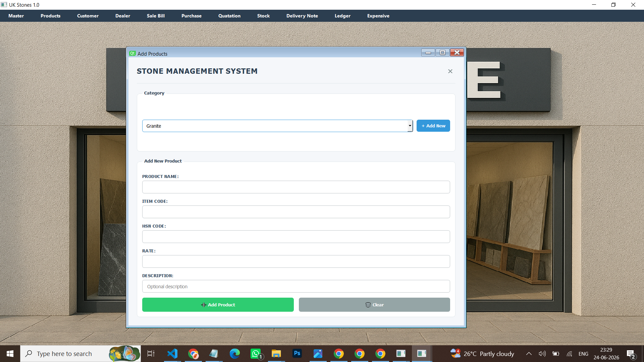This screenshot has height=362, width=644.
Task: Open Photoshop from the taskbar
Action: coord(297,353)
